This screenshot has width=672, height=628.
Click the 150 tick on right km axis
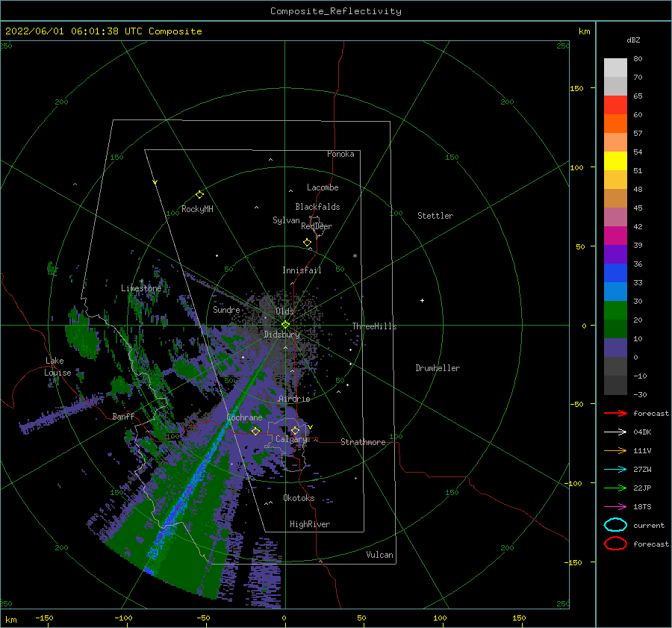click(x=576, y=88)
